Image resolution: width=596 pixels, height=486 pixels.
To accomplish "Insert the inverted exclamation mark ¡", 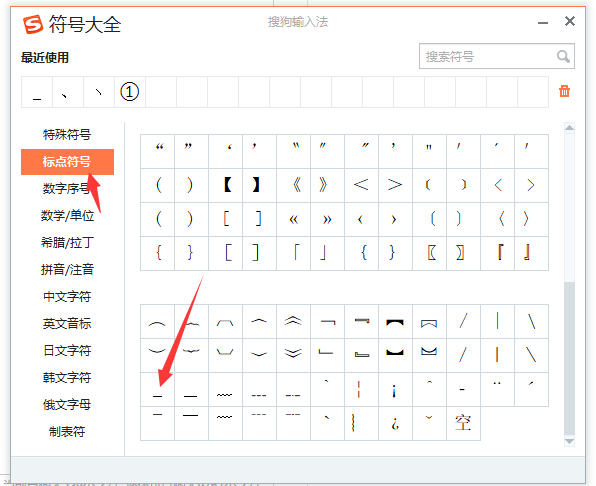I will click(x=395, y=389).
